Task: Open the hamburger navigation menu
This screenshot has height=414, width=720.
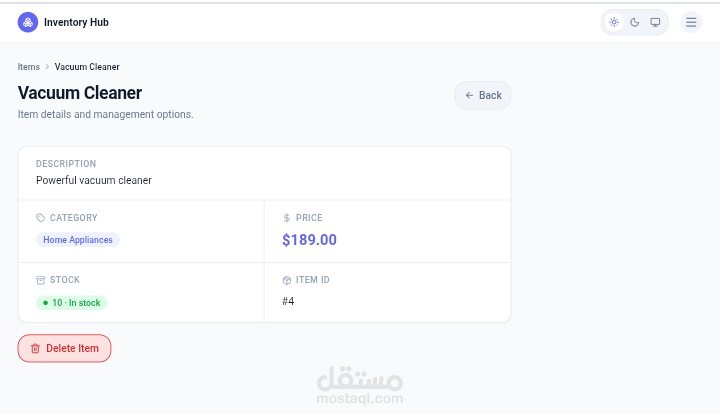Action: (x=691, y=22)
